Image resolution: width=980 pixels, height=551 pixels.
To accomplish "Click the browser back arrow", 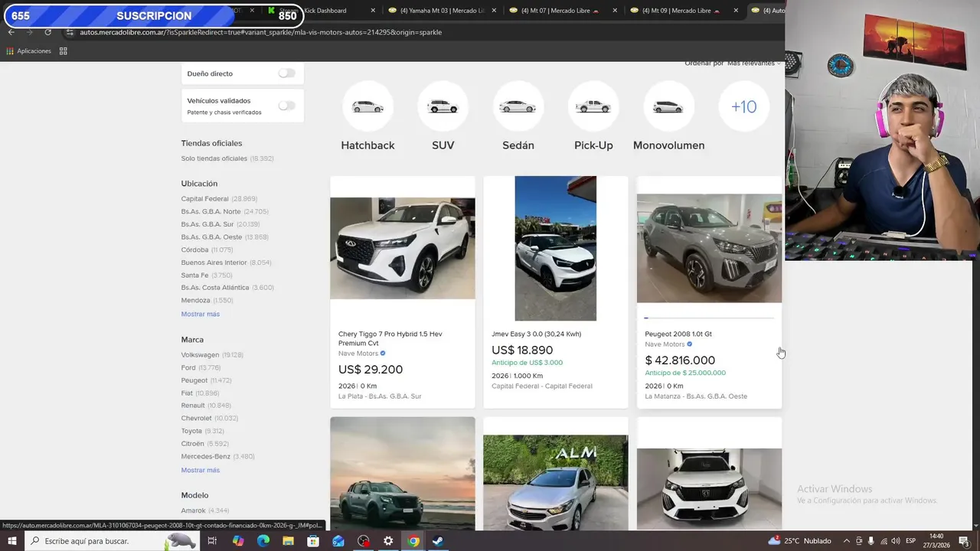I will pos(11,32).
